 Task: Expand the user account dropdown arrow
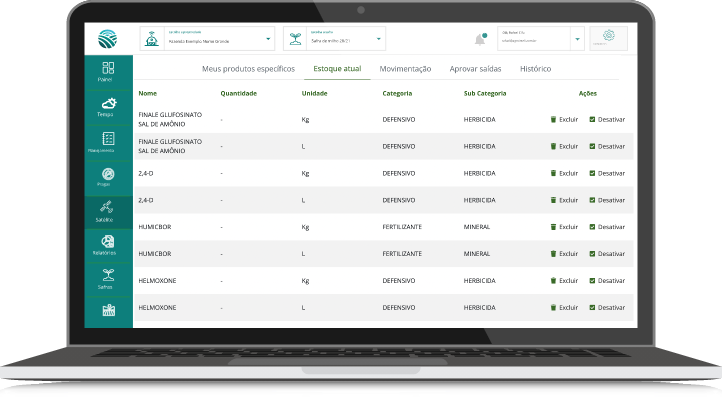tap(577, 39)
